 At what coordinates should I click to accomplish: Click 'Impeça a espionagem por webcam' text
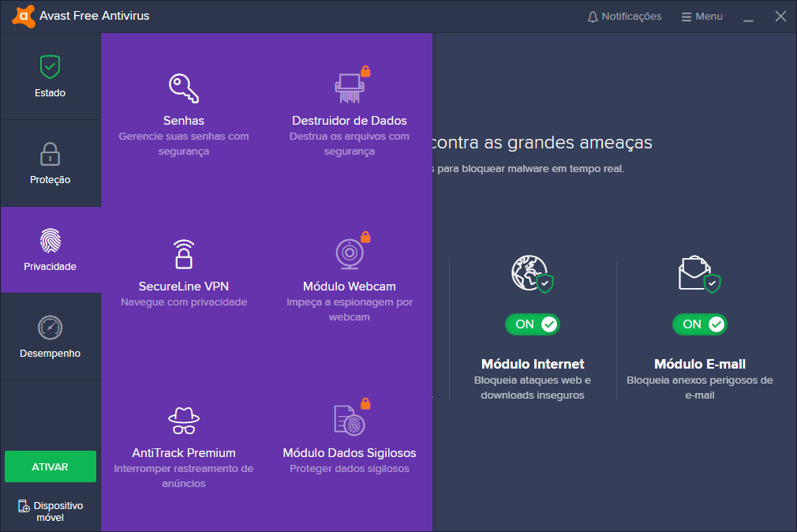coord(350,309)
